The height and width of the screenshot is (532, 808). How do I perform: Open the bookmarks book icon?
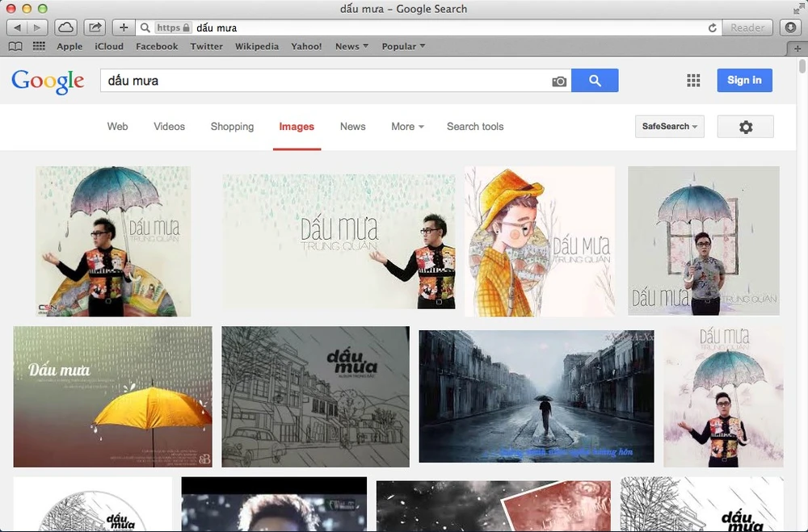coord(15,46)
